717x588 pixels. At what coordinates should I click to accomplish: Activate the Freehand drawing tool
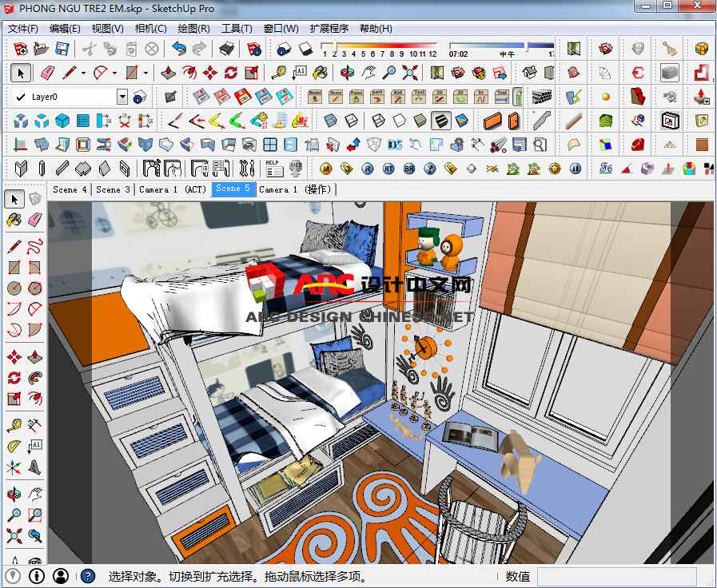[34, 247]
